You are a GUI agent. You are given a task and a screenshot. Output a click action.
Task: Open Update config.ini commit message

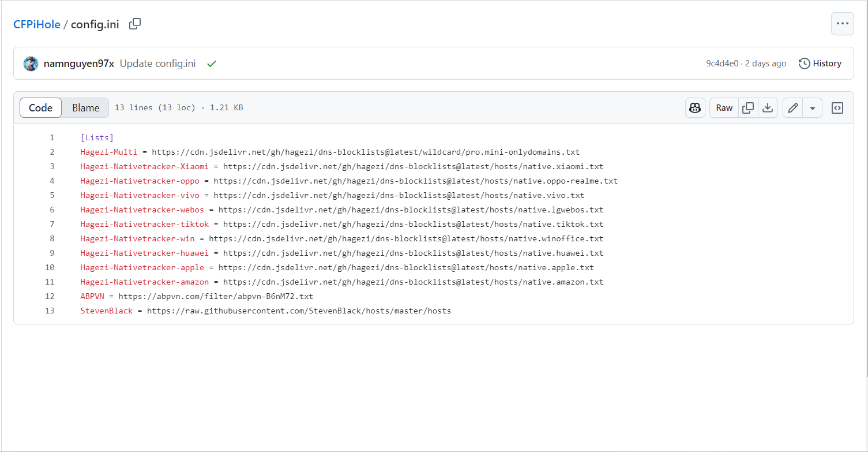tap(157, 63)
